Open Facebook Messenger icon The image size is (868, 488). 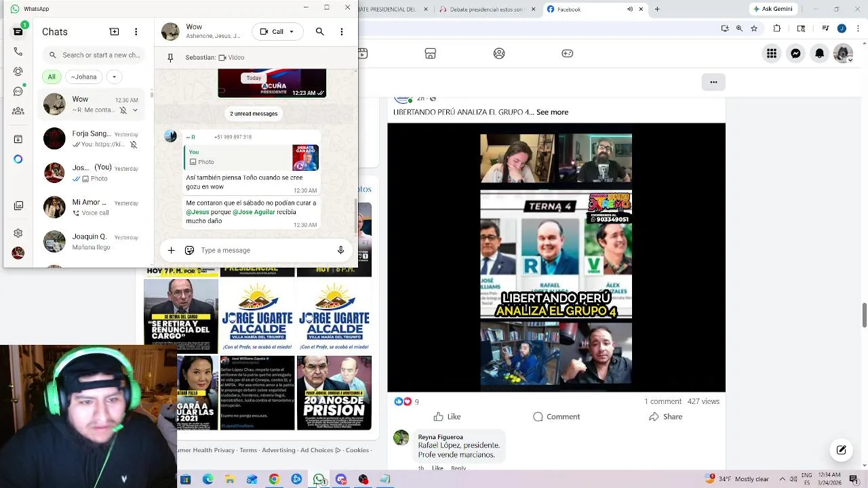point(795,54)
